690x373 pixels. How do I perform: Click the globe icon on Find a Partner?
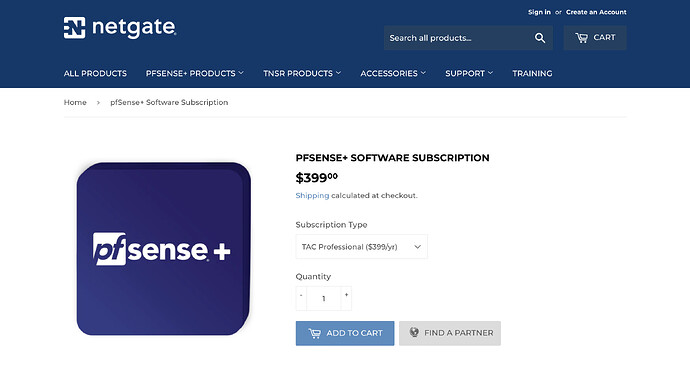point(414,333)
